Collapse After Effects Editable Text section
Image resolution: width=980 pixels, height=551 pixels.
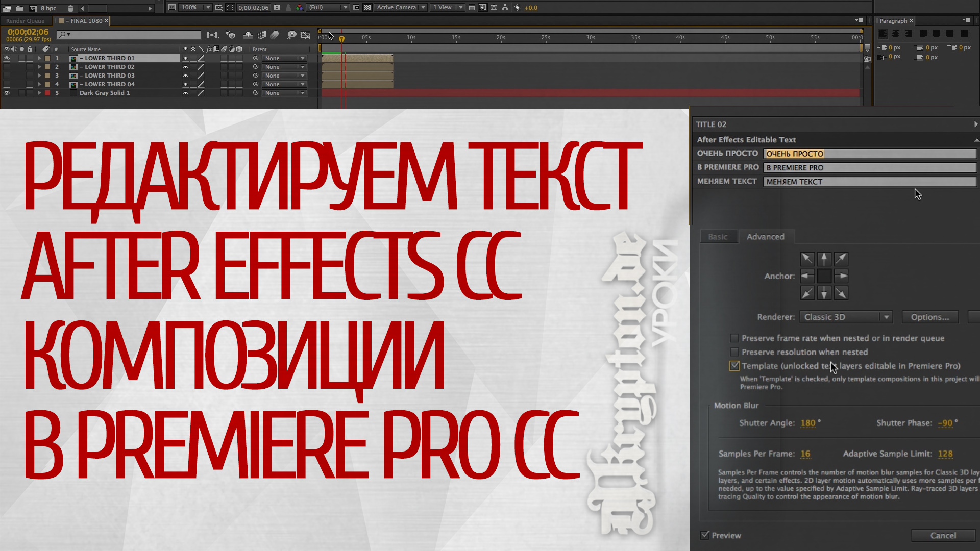click(x=976, y=140)
